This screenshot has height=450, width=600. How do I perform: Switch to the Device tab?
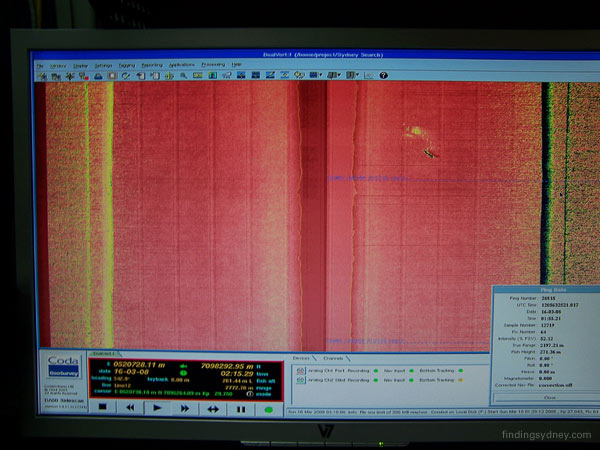pos(301,358)
